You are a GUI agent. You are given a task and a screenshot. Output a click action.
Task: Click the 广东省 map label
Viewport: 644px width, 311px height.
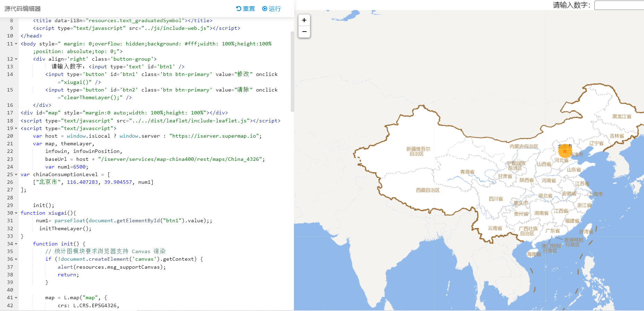(552, 231)
